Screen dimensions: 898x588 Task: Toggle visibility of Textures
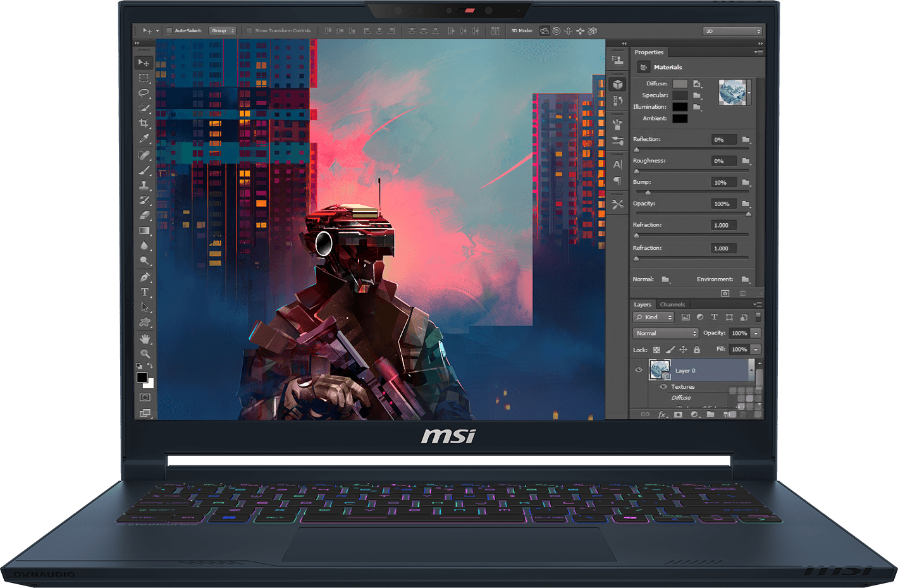click(663, 386)
